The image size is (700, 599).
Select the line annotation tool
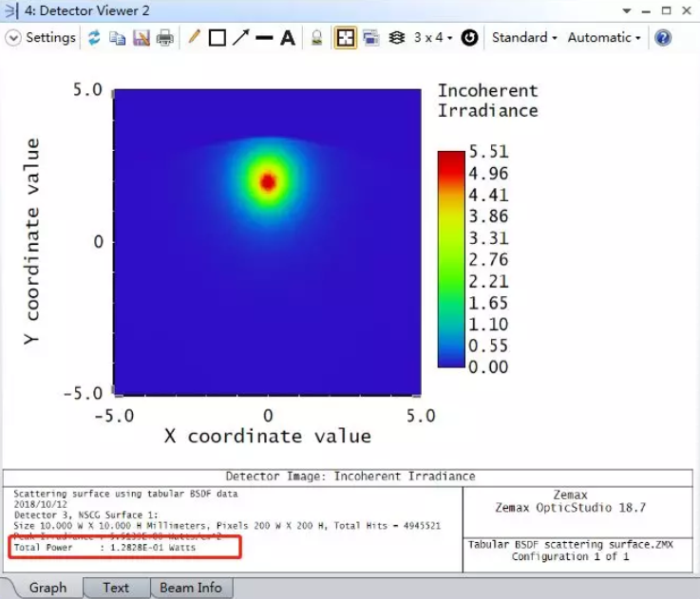(264, 38)
